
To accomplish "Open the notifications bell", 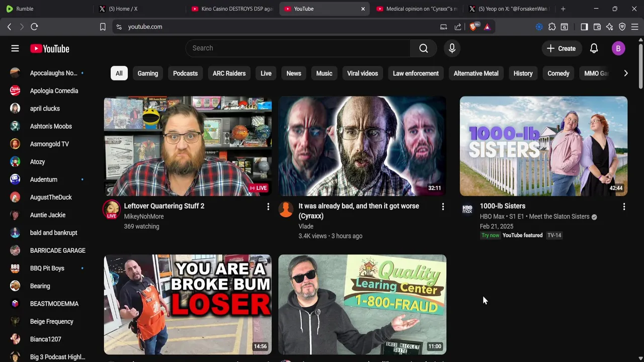I will [x=594, y=48].
